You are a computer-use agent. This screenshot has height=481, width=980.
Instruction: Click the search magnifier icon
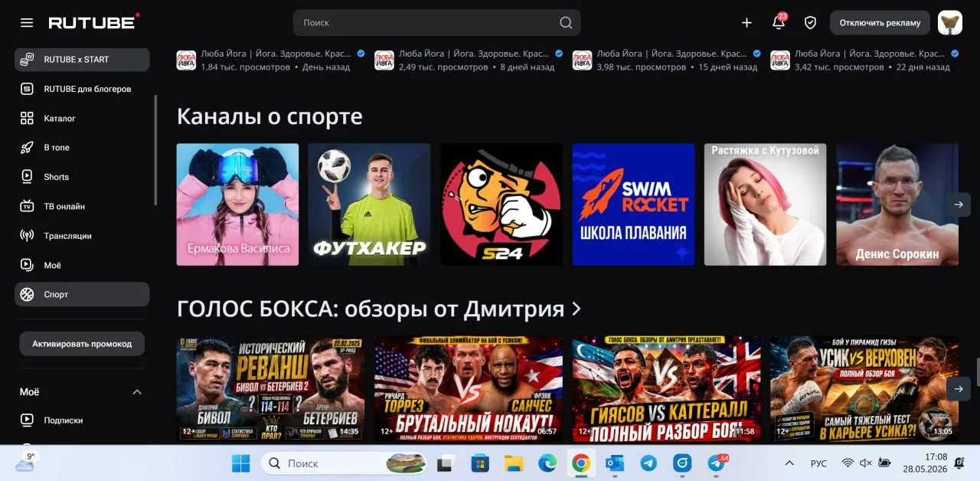click(566, 23)
